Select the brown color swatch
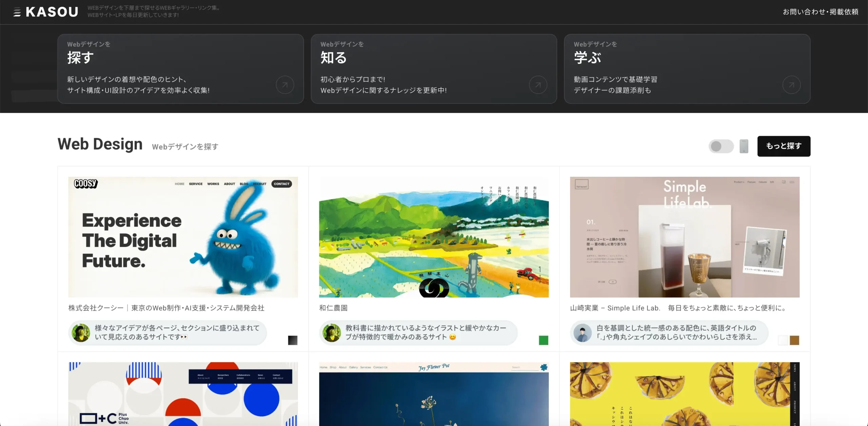The height and width of the screenshot is (426, 868). click(x=794, y=340)
